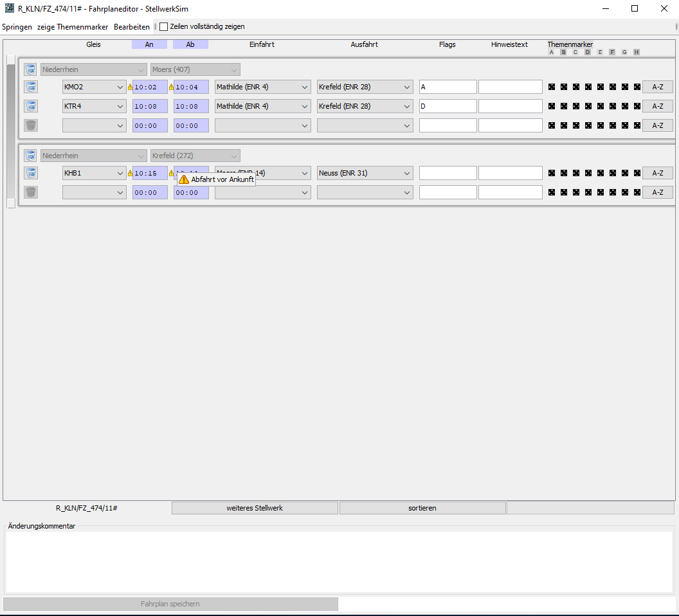This screenshot has height=616, width=679.
Task: Open the KMO2 Gleis dropdown
Action: (x=120, y=87)
